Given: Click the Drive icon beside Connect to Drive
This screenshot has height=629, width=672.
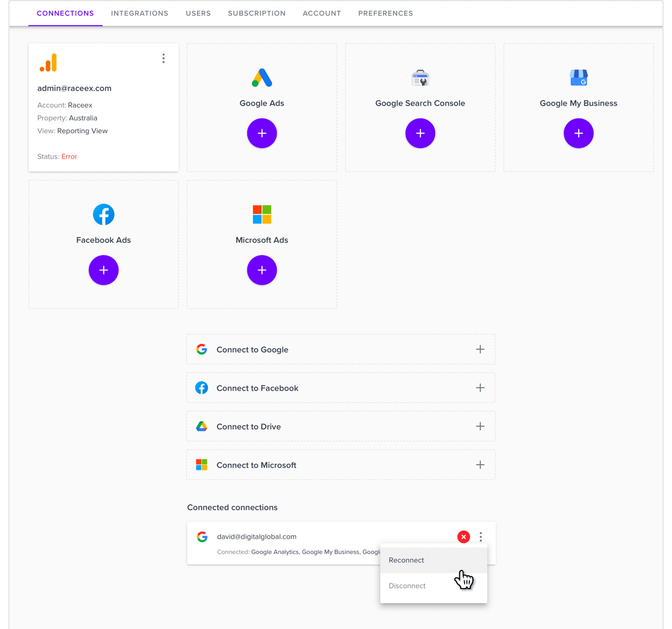Looking at the screenshot, I should click(202, 426).
